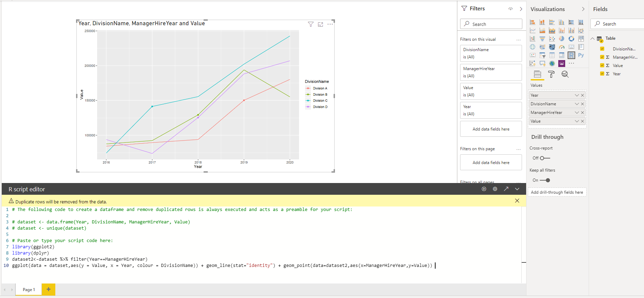Uncheck the Year field checkbox
Viewport: 644px width, 298px height.
[x=602, y=74]
